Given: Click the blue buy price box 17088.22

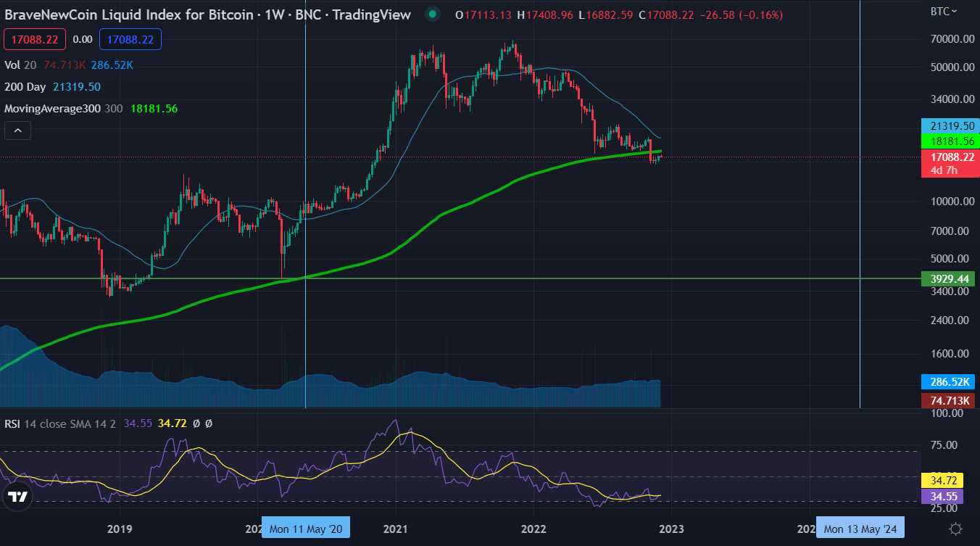Looking at the screenshot, I should 130,40.
